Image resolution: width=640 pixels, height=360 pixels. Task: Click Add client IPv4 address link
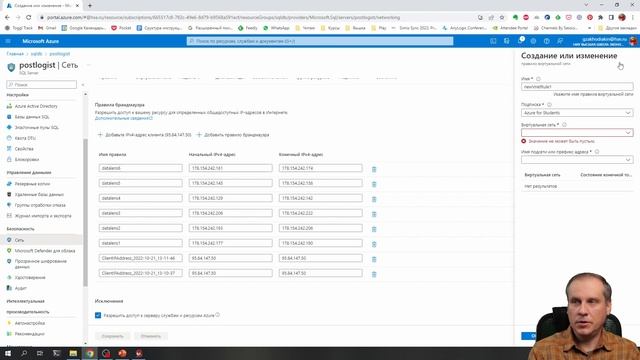(144, 135)
